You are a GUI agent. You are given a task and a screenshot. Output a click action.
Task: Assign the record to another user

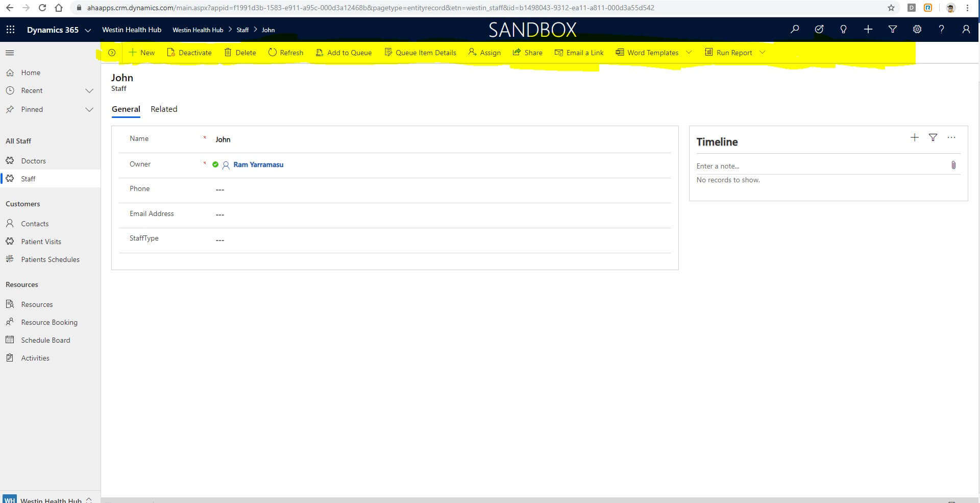[x=484, y=53]
